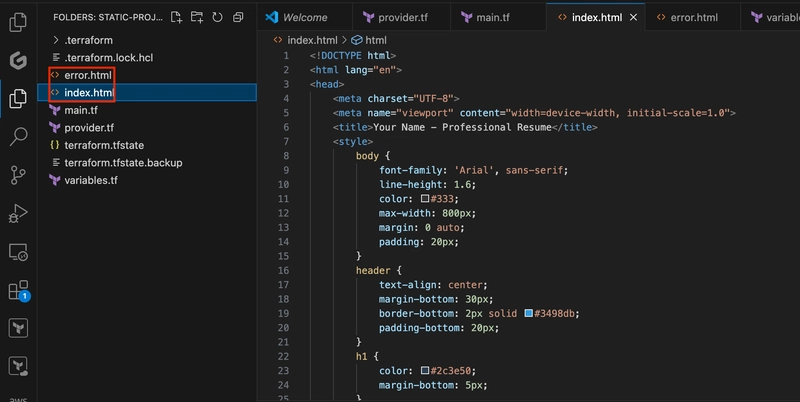Click the '<style>' tag on line 7
The width and height of the screenshot is (800, 402).
(353, 141)
